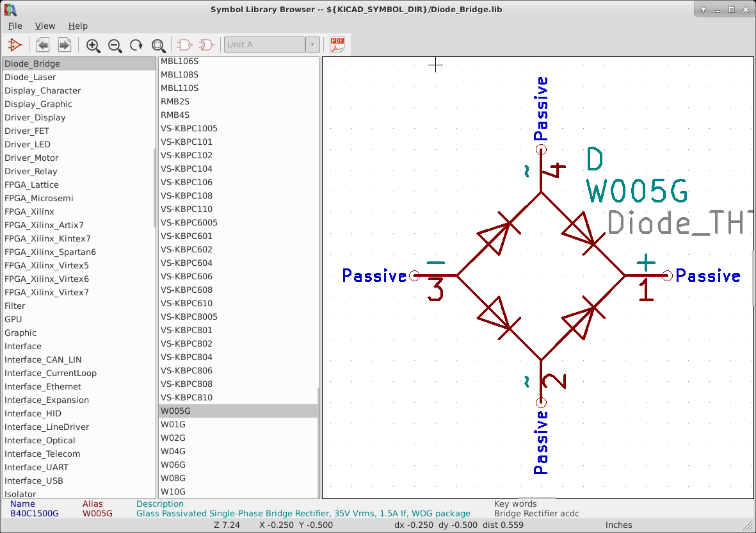The image size is (756, 533).
Task: Open the View menu
Action: coord(45,26)
